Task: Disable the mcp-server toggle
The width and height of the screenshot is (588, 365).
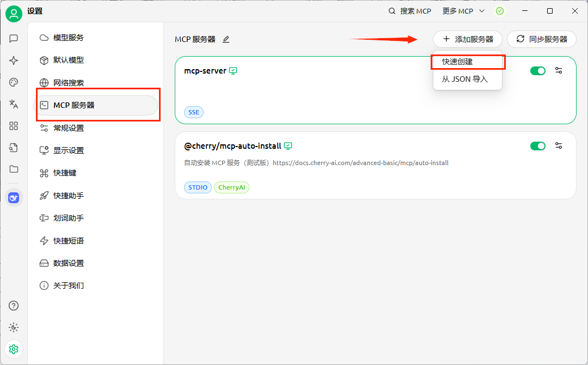Action: click(x=538, y=70)
